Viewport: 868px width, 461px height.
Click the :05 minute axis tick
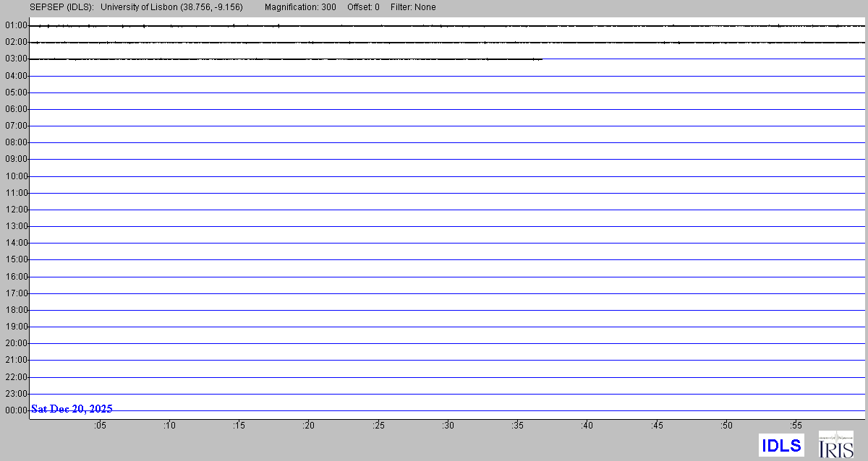pyautogui.click(x=100, y=426)
